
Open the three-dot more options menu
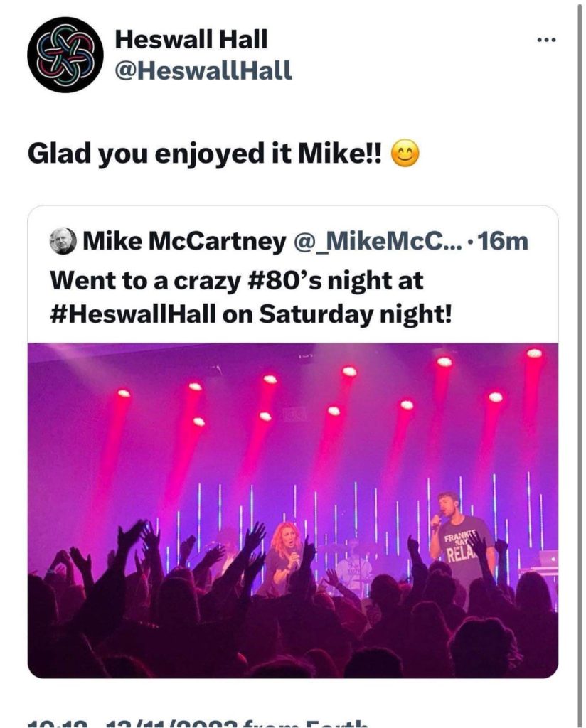click(x=546, y=40)
